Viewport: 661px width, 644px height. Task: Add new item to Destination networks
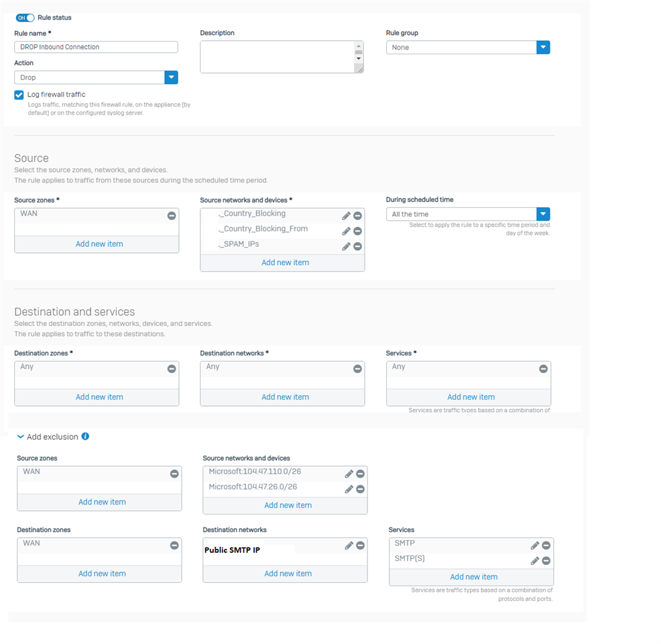[x=285, y=397]
